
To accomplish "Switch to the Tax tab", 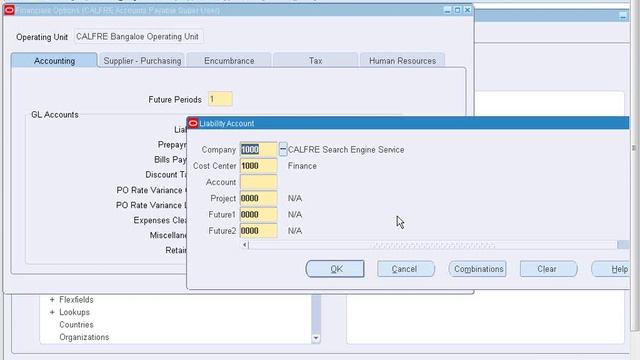I will pyautogui.click(x=315, y=60).
